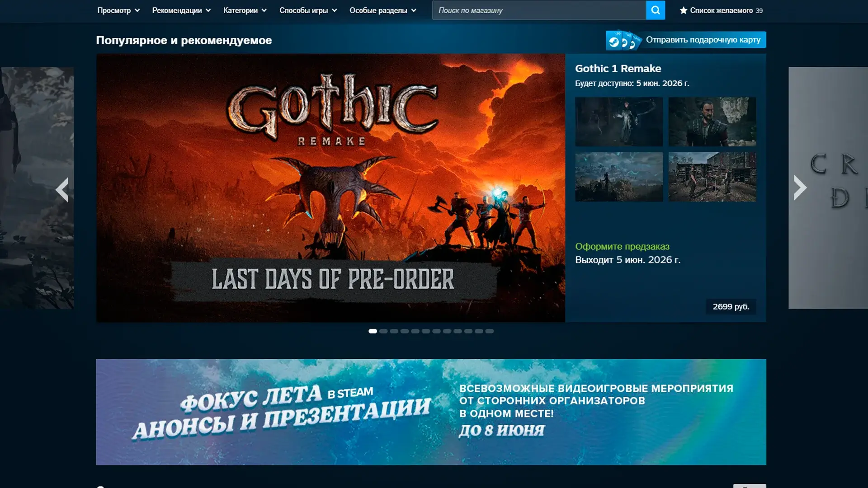
Task: Click the store search input field
Action: pyautogui.click(x=539, y=10)
